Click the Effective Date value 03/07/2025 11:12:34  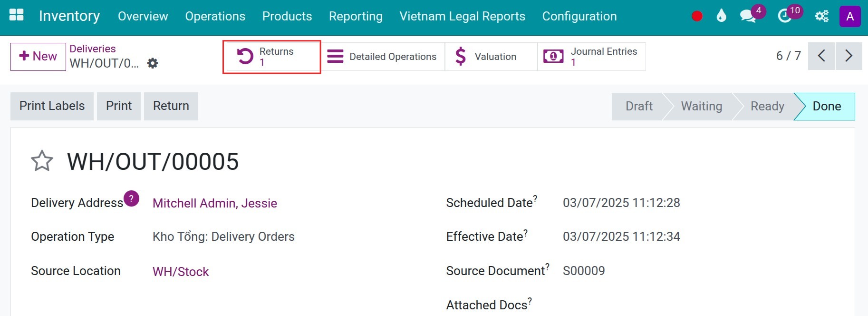[x=621, y=237]
